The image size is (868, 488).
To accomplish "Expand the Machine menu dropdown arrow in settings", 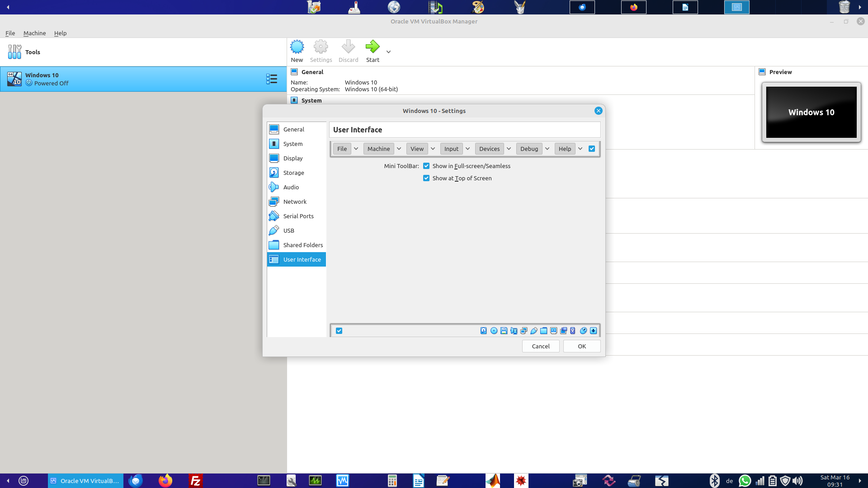I will [399, 149].
